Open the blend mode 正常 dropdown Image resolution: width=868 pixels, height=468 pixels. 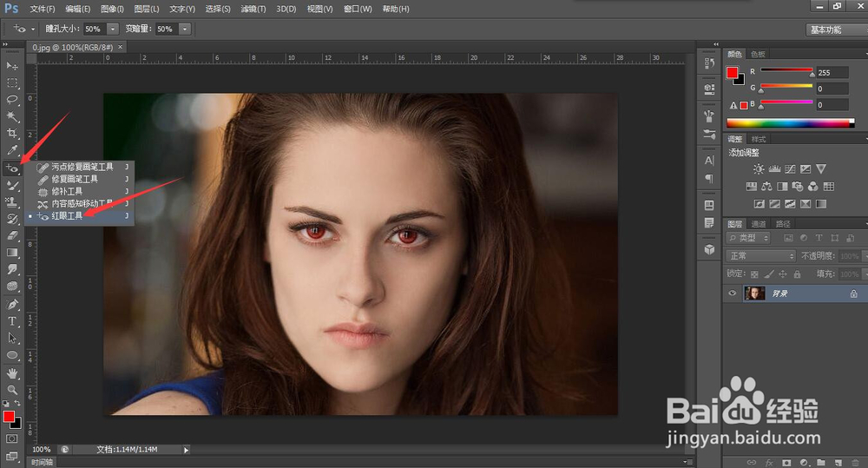(761, 256)
